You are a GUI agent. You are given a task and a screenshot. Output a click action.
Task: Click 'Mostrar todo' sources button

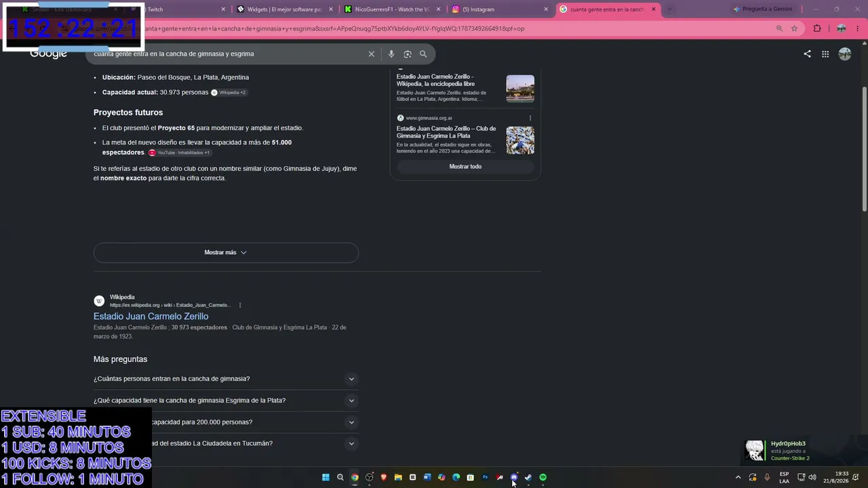(465, 167)
